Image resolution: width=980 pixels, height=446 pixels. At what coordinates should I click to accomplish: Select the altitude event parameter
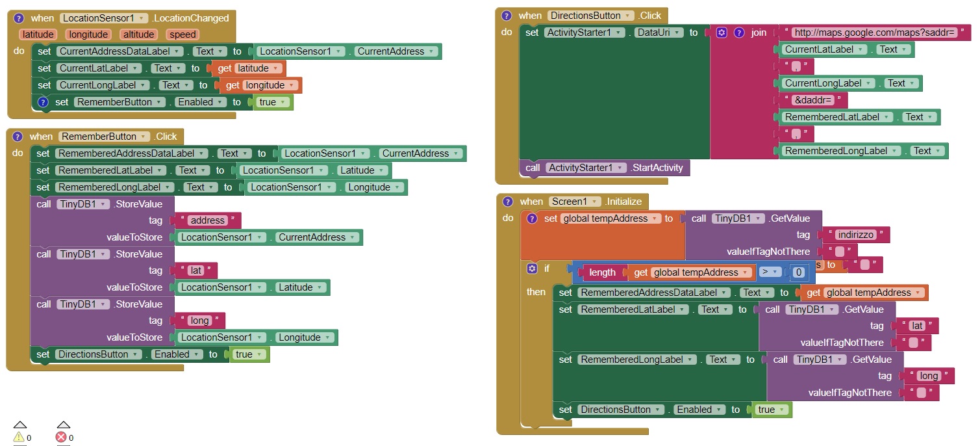point(139,34)
